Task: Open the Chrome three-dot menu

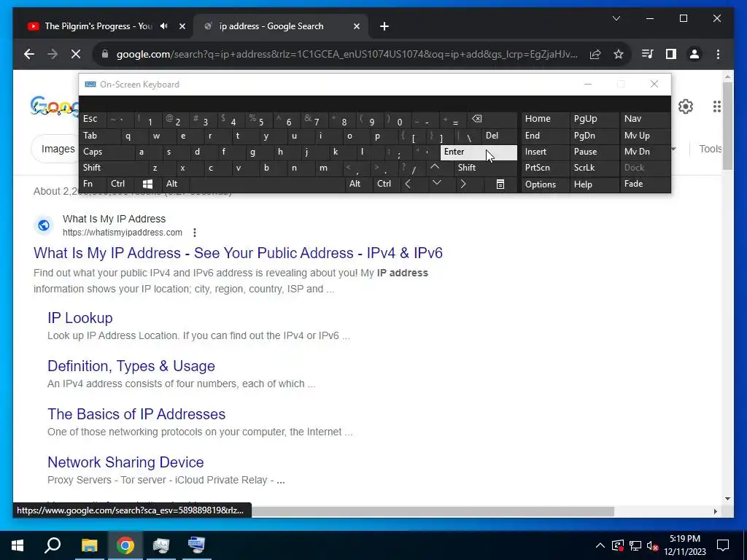Action: 718,54
